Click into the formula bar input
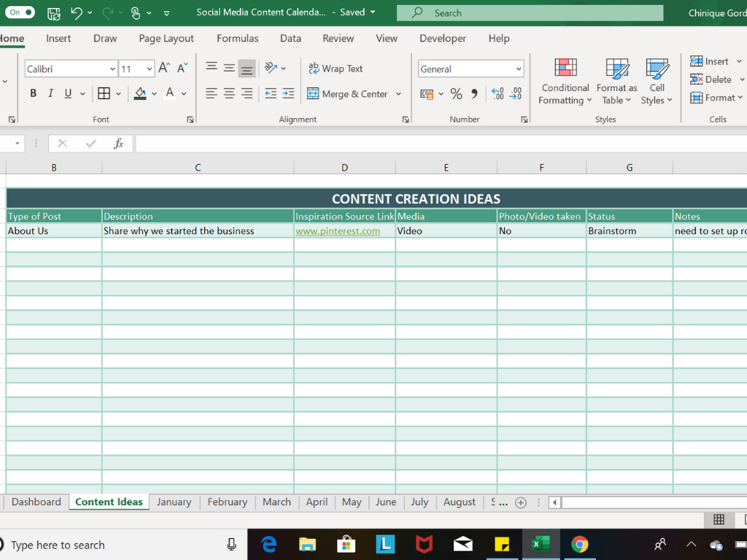747x560 pixels. pos(438,144)
